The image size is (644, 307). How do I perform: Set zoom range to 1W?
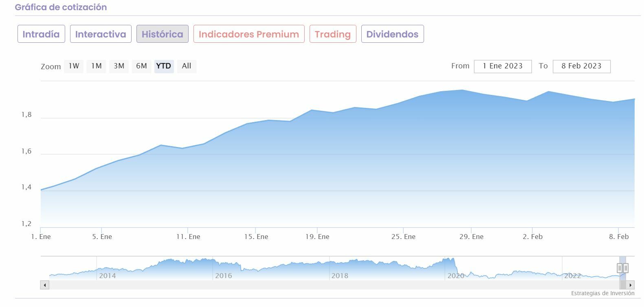coord(74,66)
